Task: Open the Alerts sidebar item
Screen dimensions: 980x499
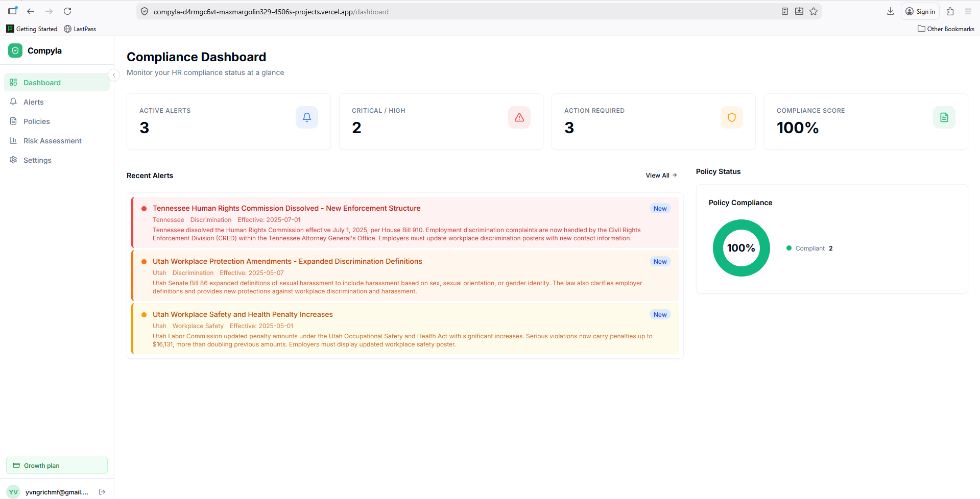Action: pos(57,102)
